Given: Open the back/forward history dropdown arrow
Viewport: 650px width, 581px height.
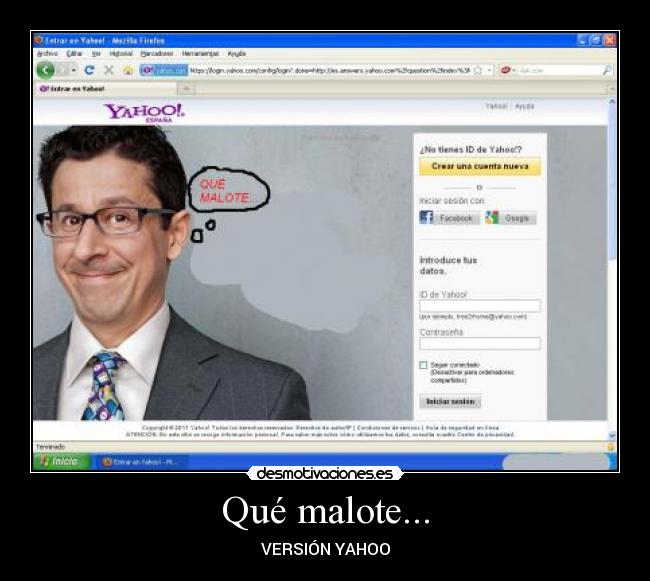Looking at the screenshot, I should pyautogui.click(x=74, y=70).
